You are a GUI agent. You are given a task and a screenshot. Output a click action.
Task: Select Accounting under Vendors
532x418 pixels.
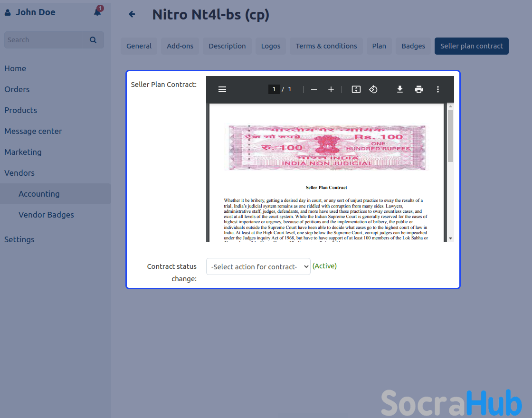tap(55, 194)
